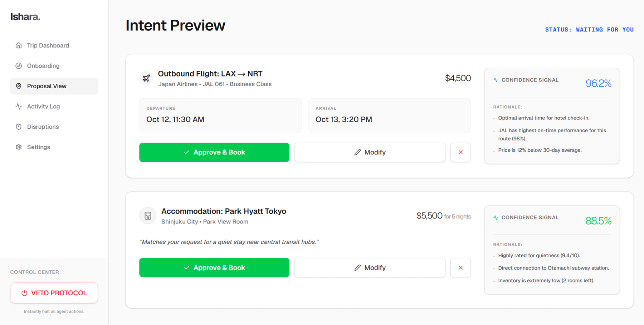Screen dimensions: 644x325
Task: Click 'Inventory is extremely low (2 rooms left)' rationale
Action: [546, 281]
